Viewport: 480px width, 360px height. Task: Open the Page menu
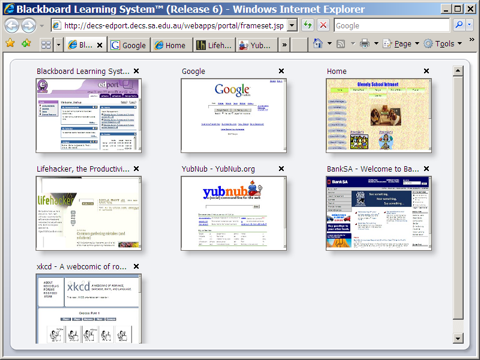click(401, 44)
